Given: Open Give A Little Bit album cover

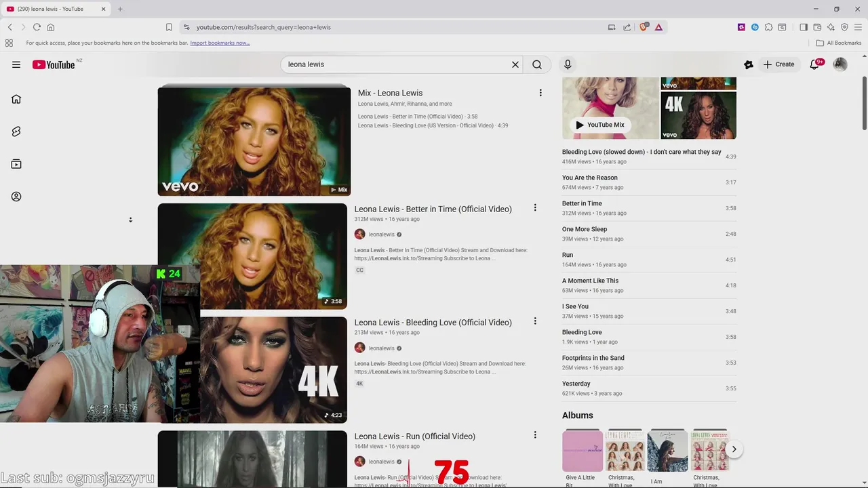Looking at the screenshot, I should pos(583,451).
